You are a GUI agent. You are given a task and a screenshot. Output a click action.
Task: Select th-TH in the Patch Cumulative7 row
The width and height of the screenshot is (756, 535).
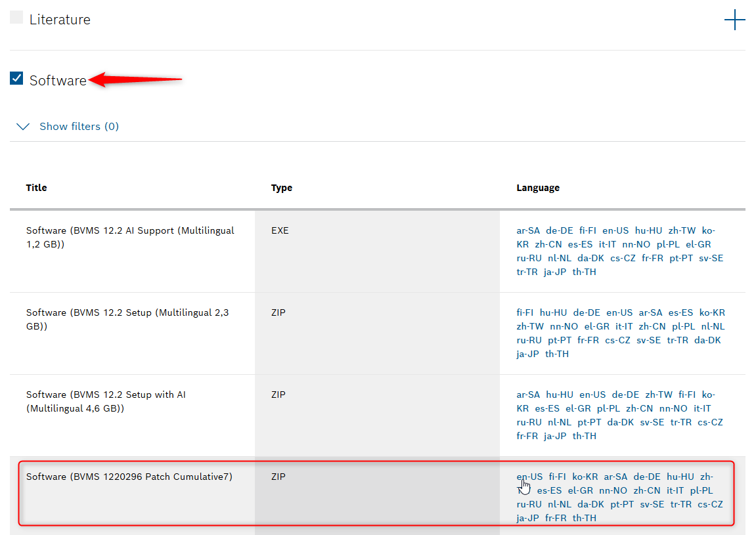pyautogui.click(x=585, y=518)
